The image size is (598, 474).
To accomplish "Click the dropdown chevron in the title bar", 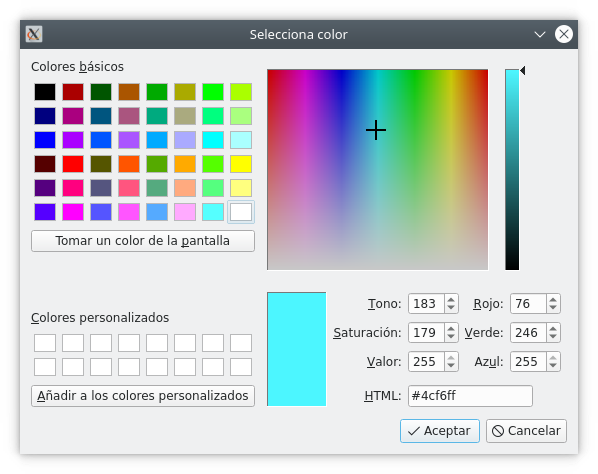I will click(x=540, y=34).
